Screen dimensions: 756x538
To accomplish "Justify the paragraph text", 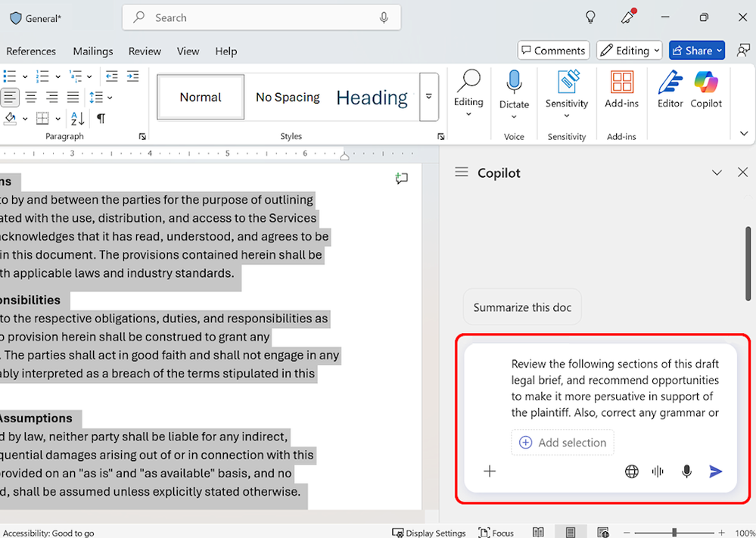I will [x=73, y=98].
